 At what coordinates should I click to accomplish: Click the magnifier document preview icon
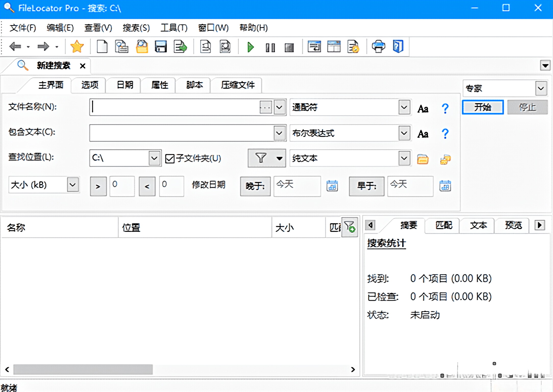(225, 47)
